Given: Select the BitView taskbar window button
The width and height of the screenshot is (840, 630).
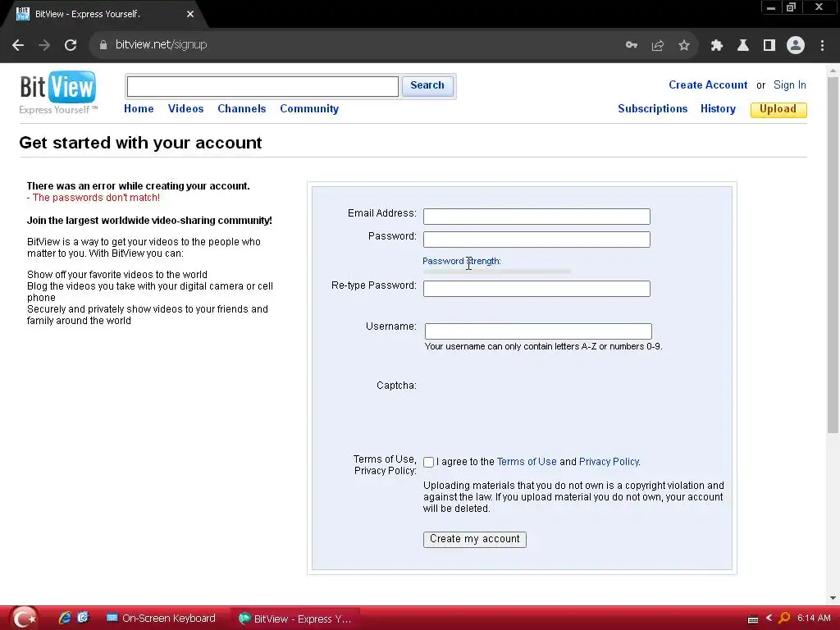Looking at the screenshot, I should [x=294, y=619].
